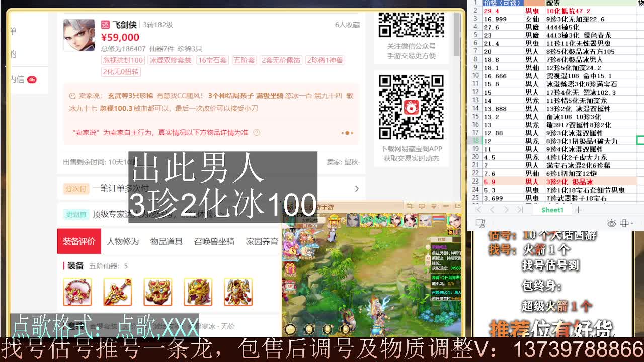This screenshot has width=644, height=362.
Task: Select the Sheet1 tab
Action: [551, 210]
